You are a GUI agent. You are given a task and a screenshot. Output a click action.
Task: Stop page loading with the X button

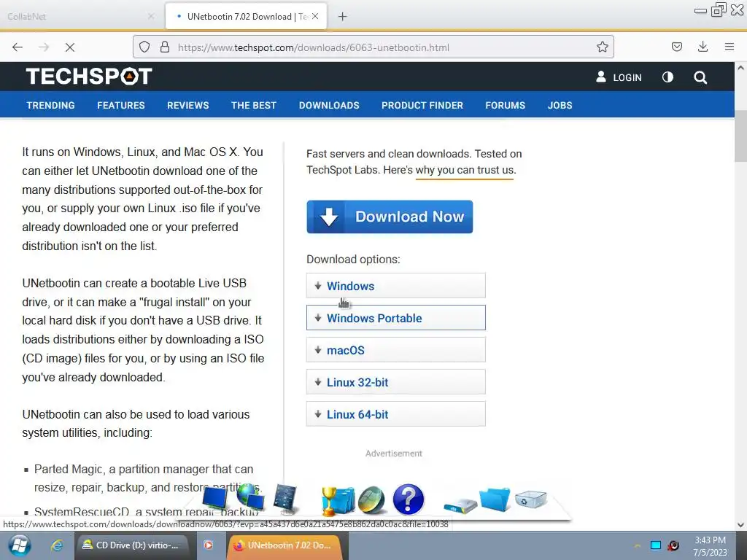pyautogui.click(x=69, y=47)
